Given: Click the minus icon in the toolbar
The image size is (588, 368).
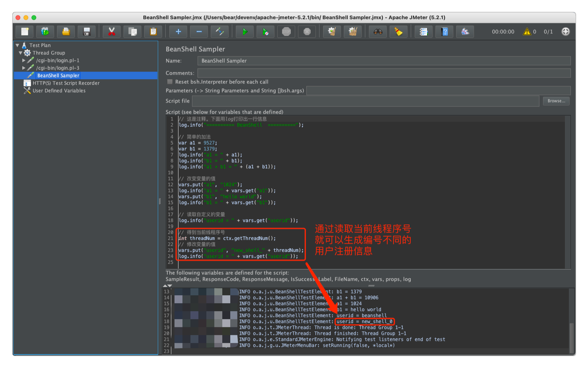Looking at the screenshot, I should pos(199,31).
